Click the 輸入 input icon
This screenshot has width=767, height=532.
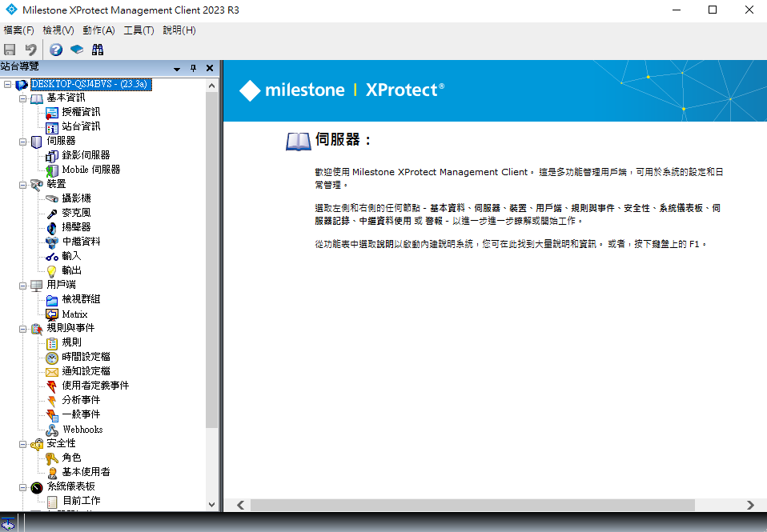click(x=52, y=257)
